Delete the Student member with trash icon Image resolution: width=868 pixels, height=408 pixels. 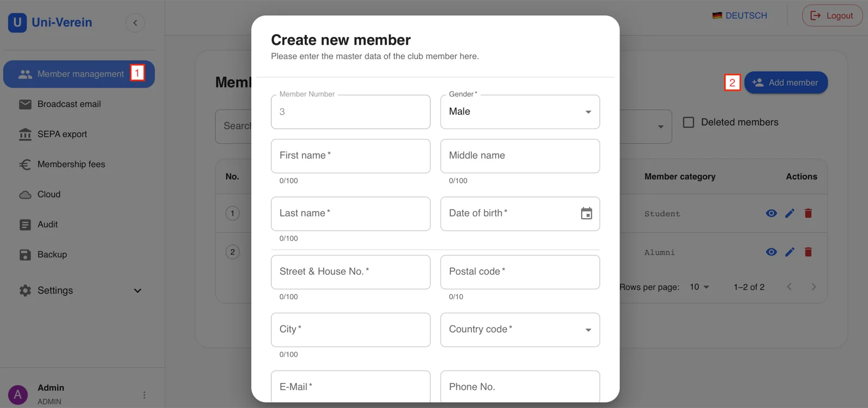[x=808, y=213]
